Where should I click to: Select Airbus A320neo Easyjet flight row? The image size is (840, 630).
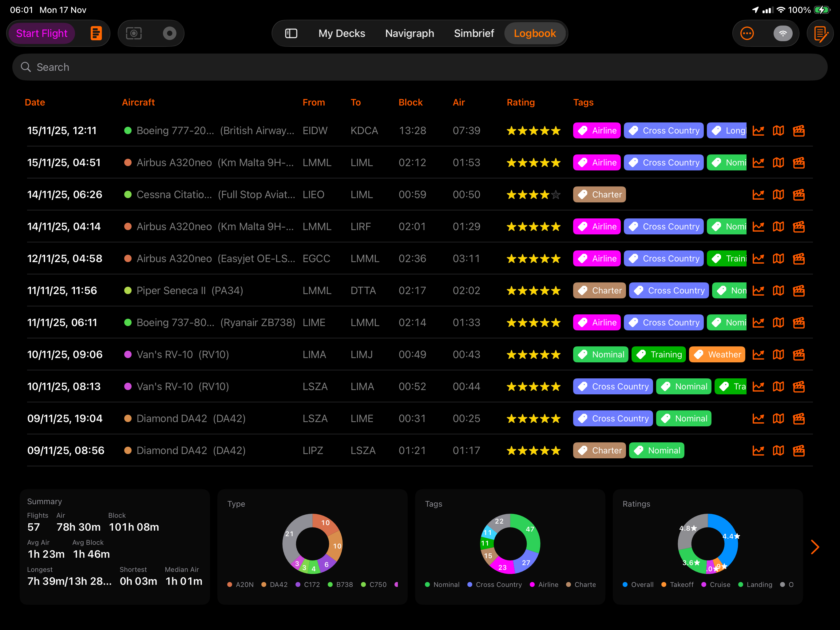pyautogui.click(x=420, y=258)
